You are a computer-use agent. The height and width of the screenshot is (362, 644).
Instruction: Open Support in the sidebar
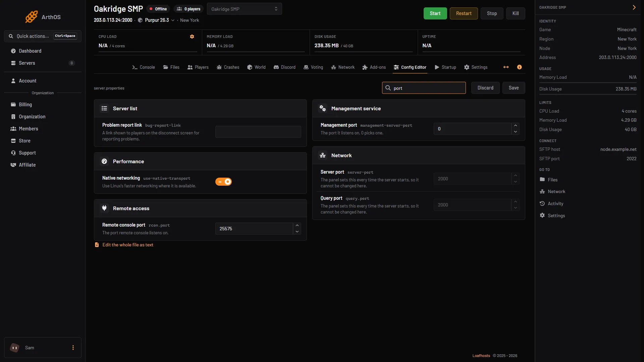43,153
